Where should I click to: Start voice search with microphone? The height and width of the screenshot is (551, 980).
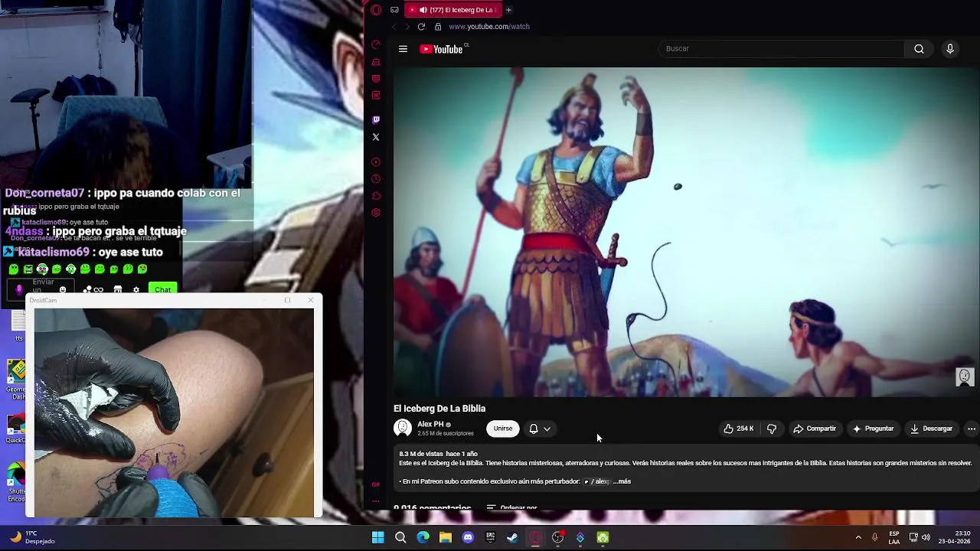(950, 49)
